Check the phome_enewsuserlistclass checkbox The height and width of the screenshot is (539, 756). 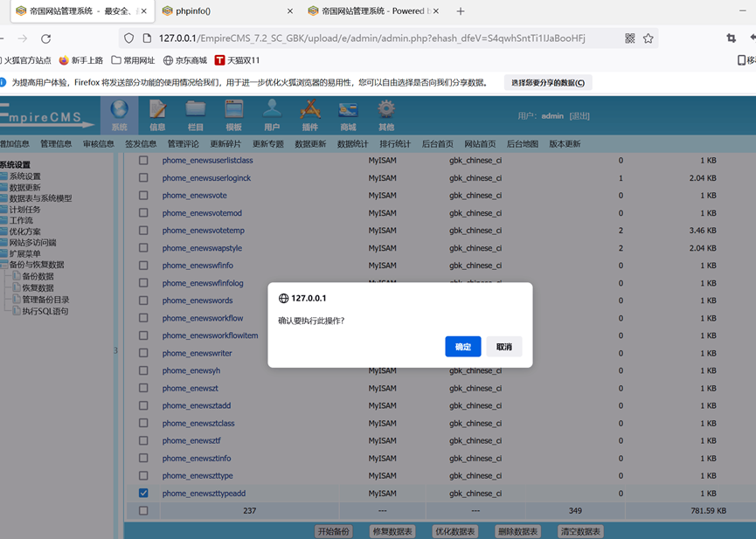143,160
